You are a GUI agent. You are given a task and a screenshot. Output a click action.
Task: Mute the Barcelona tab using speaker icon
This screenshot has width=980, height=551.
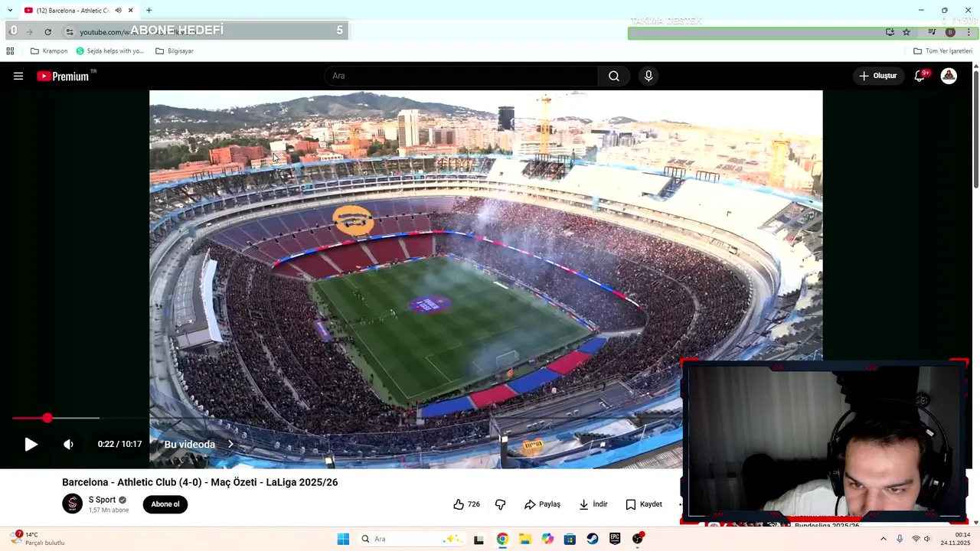point(118,10)
